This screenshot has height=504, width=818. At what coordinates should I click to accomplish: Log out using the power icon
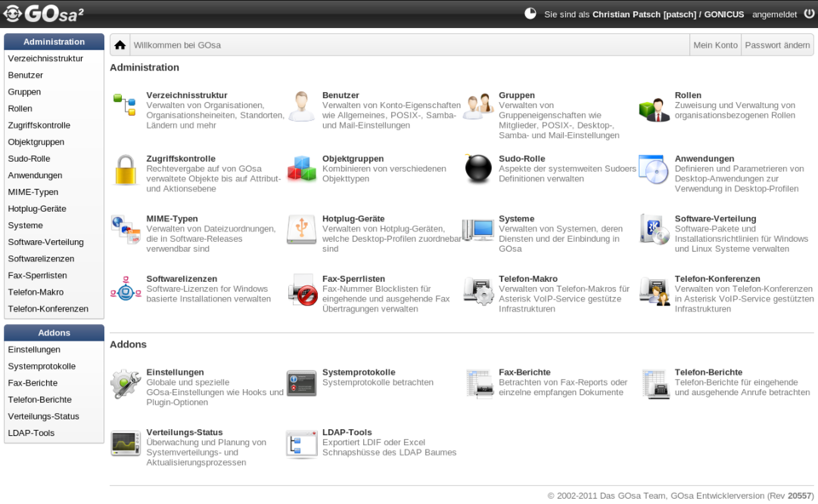(809, 14)
